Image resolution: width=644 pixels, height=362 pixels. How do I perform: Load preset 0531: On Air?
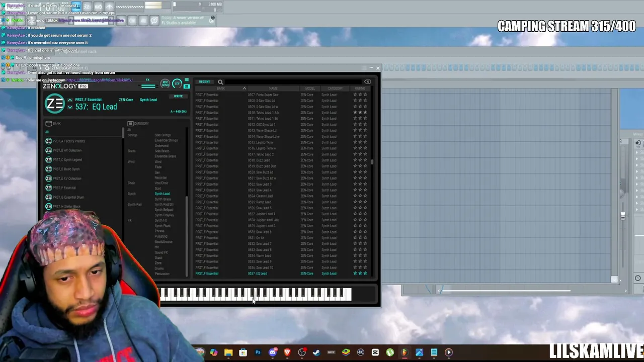[256, 238]
